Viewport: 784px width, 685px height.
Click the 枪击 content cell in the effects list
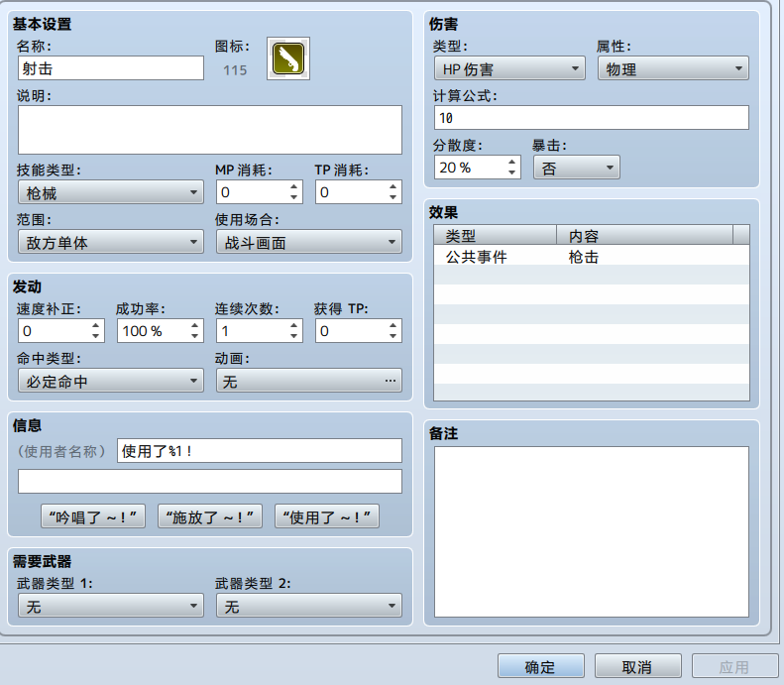[584, 257]
